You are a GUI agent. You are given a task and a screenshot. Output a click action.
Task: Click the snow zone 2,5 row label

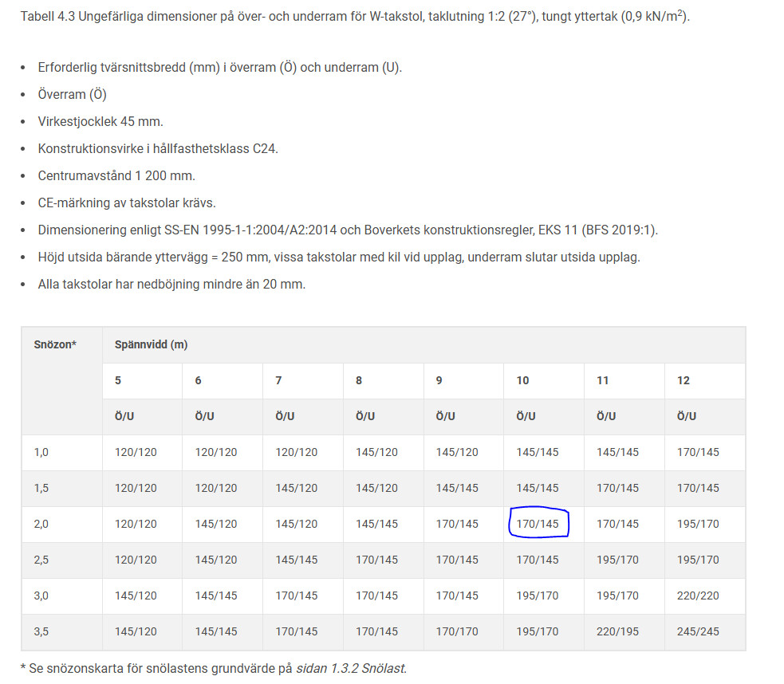click(x=41, y=560)
